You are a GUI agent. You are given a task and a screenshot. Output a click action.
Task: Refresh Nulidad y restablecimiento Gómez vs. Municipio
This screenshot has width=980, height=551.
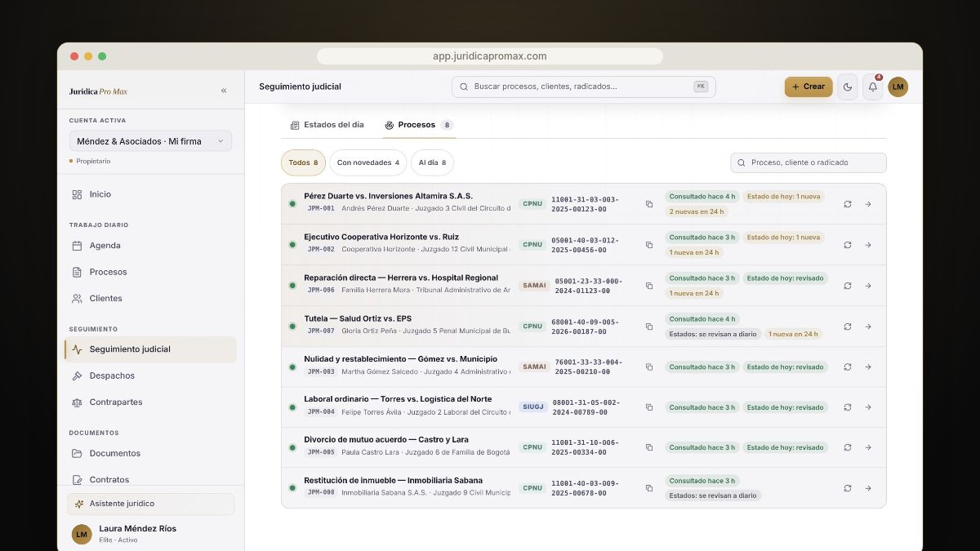[x=848, y=367]
